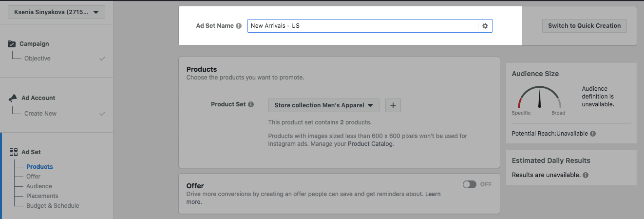Image resolution: width=644 pixels, height=219 pixels.
Task: Click the plus button to add product set
Action: [x=393, y=105]
